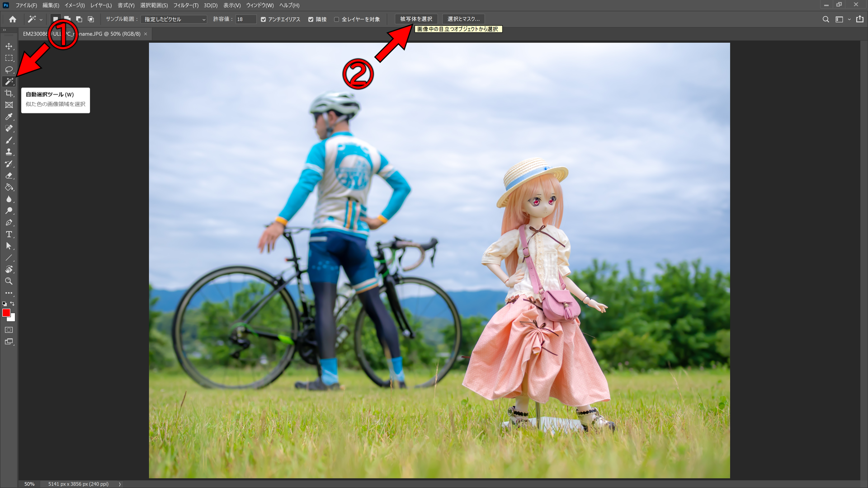This screenshot has width=868, height=488.
Task: Edit the 許容値 tolerance field
Action: point(245,19)
